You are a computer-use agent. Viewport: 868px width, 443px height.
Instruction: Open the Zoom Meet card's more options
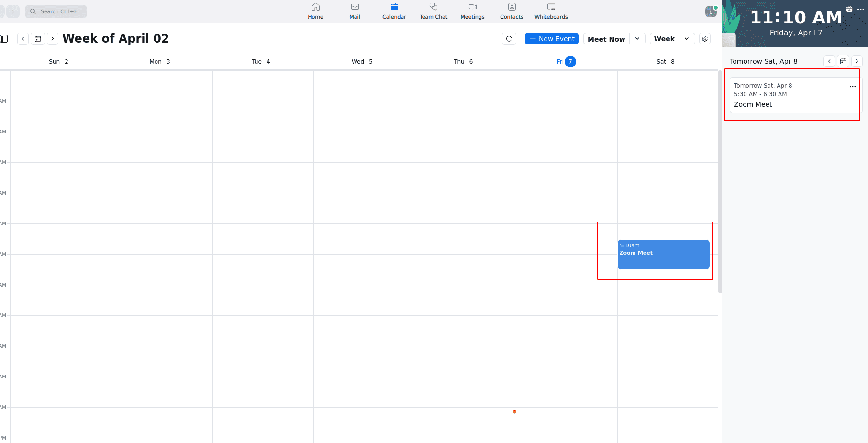(852, 87)
